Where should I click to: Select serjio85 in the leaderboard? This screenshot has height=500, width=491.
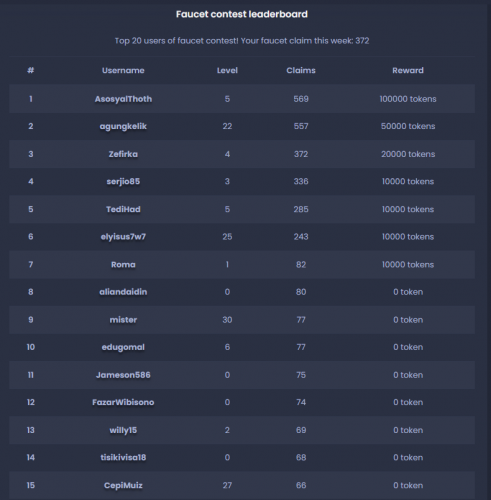click(123, 181)
